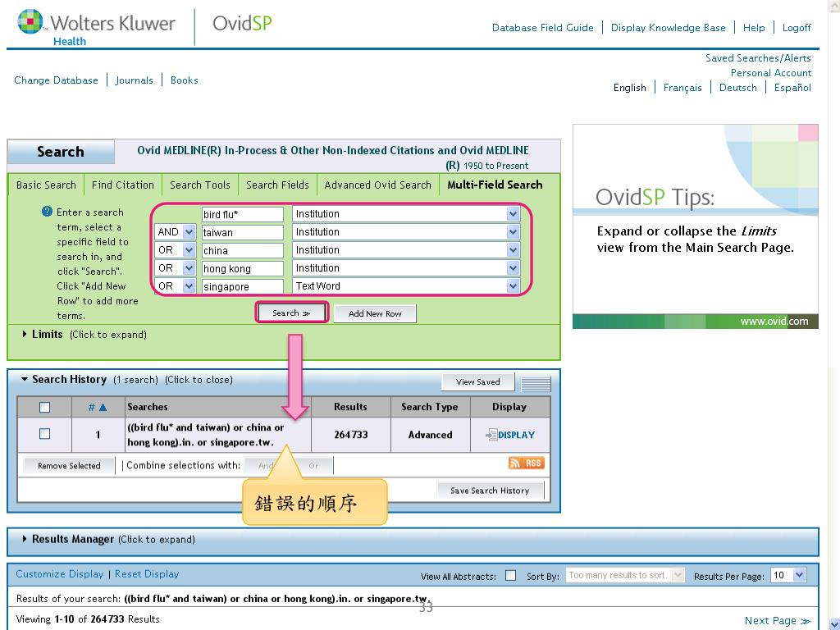Click the singapore search term field
The image size is (840, 630).
pos(243,286)
